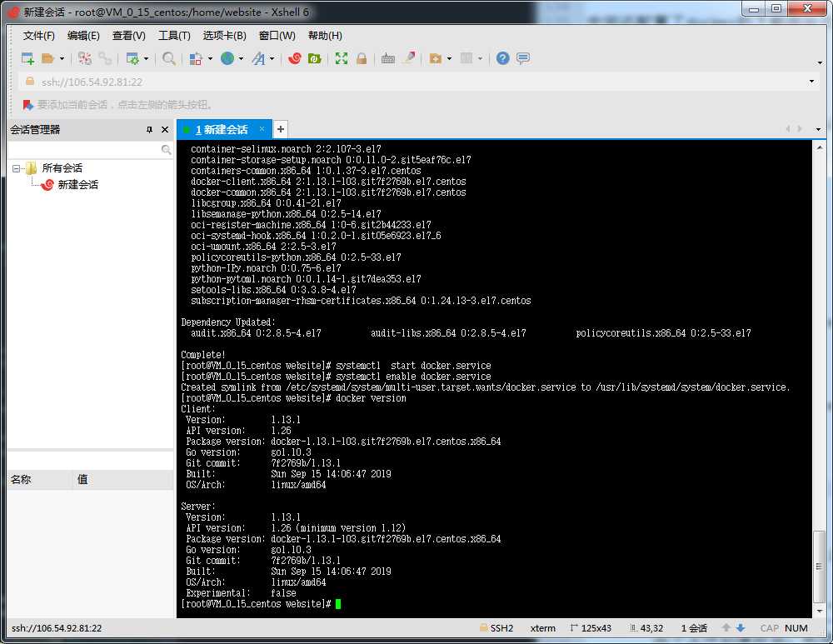The image size is (833, 644).
Task: Pin the 会话管理器 panel
Action: (149, 130)
